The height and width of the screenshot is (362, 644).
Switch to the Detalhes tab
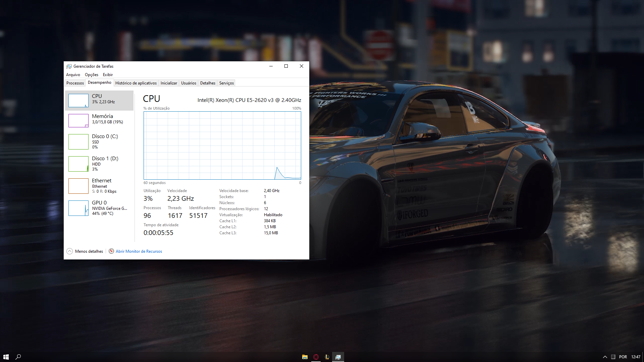(208, 83)
